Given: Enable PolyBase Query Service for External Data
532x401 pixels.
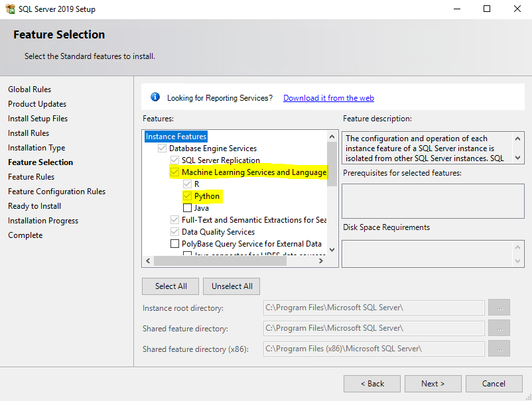Looking at the screenshot, I should 174,244.
